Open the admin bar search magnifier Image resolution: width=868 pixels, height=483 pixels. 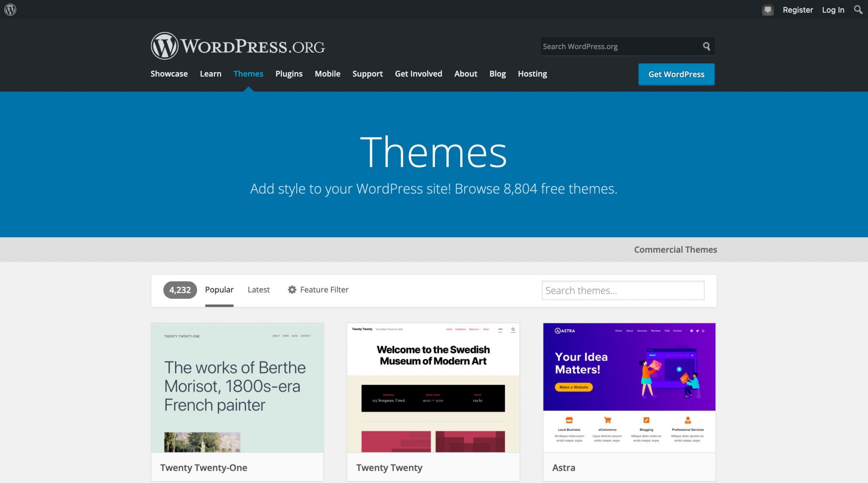(x=858, y=9)
